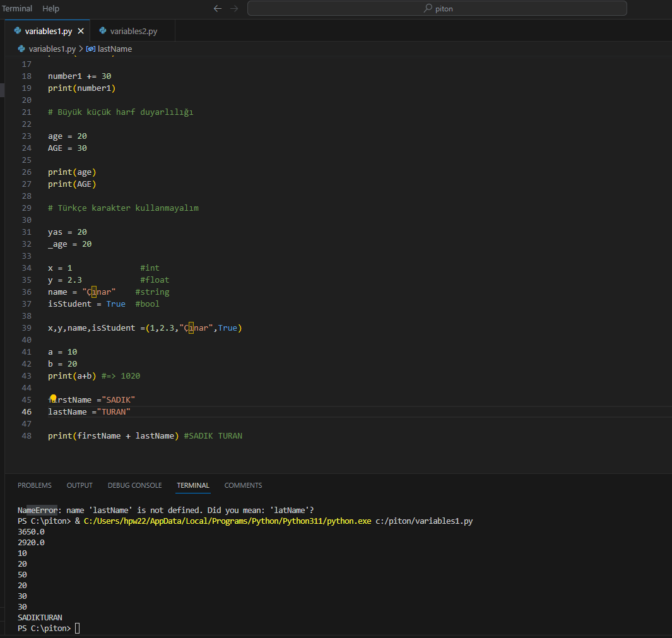This screenshot has width=672, height=638.
Task: Click the symbol icon beside lastName breadcrumb
Action: pyautogui.click(x=91, y=49)
